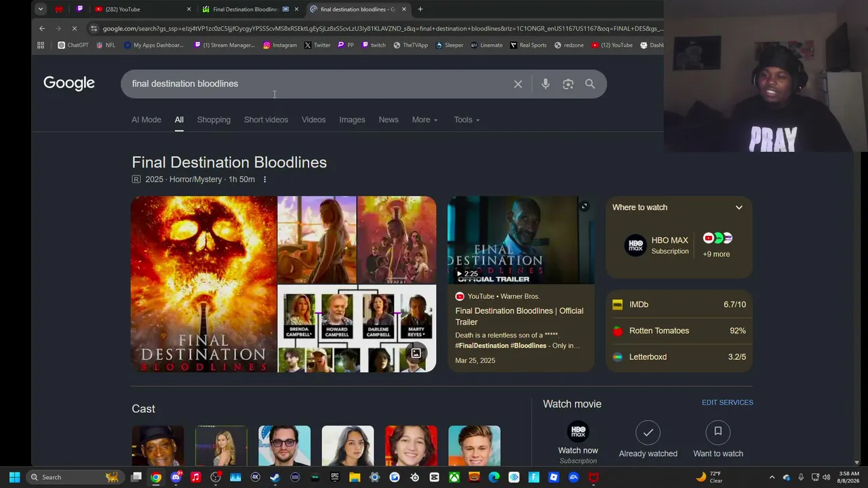
Task: Open the Final Destination Bloodlines fiery skull poster
Action: 203,284
